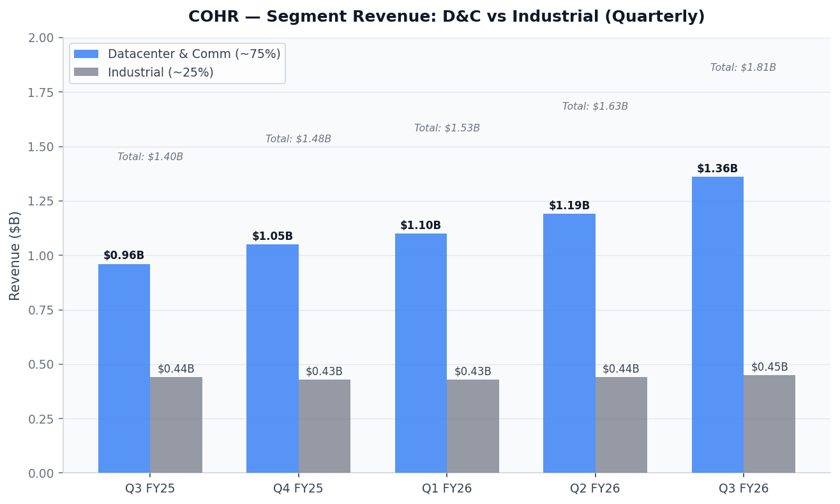Click the '$0.43B' label for Q1 FY26

473,371
